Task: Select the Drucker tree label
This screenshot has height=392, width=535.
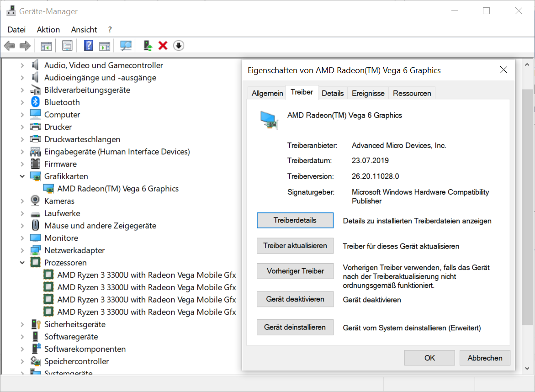Action: (58, 127)
